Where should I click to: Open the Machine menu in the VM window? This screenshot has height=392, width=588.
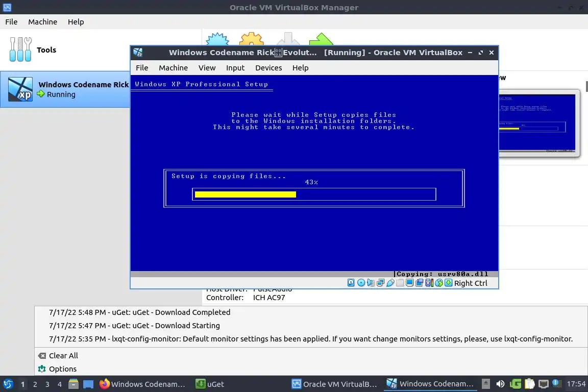(173, 68)
